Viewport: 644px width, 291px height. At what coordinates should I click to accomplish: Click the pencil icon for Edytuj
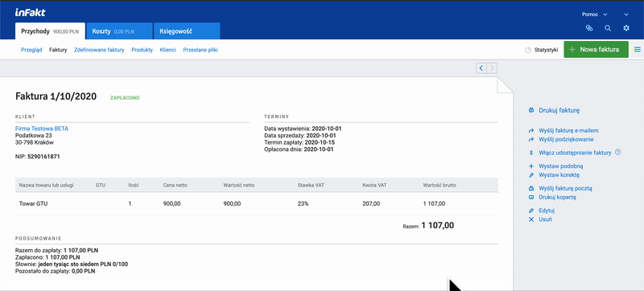pyautogui.click(x=531, y=211)
